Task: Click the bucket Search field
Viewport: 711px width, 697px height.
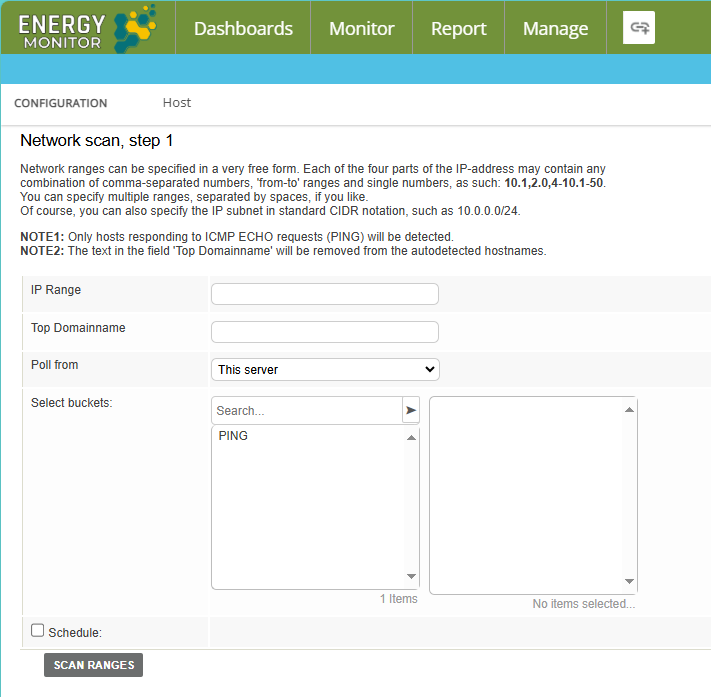Action: (306, 410)
